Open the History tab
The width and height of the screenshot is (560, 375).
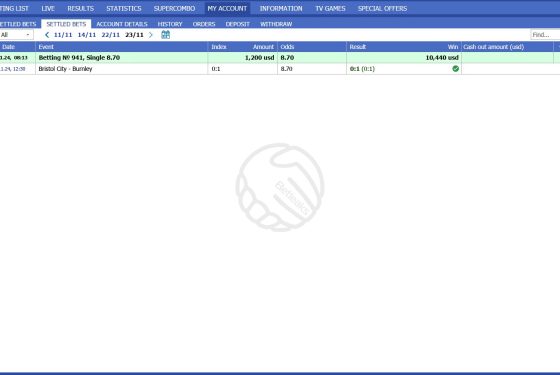[170, 24]
